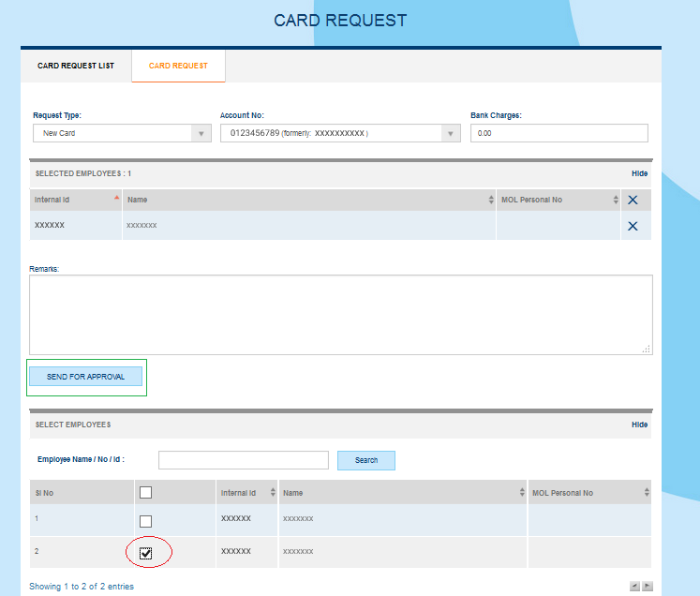Click the Send For Approval button
Image resolution: width=700 pixels, height=596 pixels.
[x=85, y=377]
